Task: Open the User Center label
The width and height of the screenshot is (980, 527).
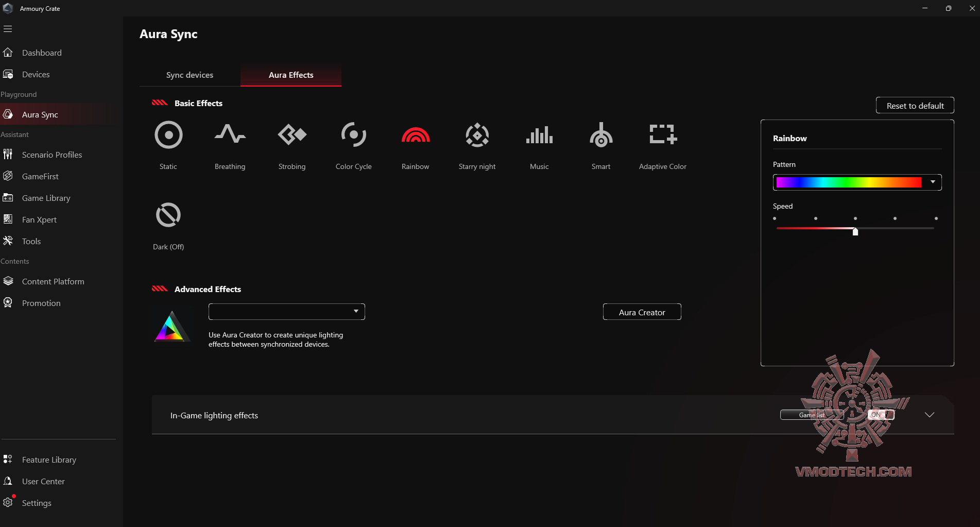Action: [43, 482]
